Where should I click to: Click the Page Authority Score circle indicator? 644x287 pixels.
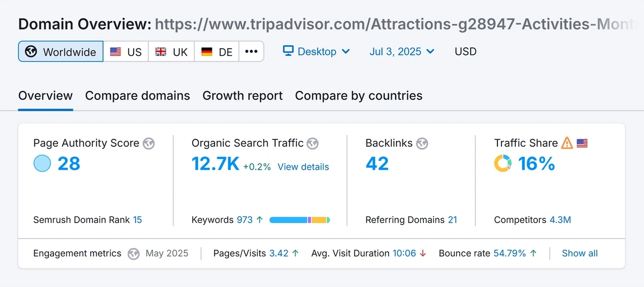pyautogui.click(x=42, y=163)
